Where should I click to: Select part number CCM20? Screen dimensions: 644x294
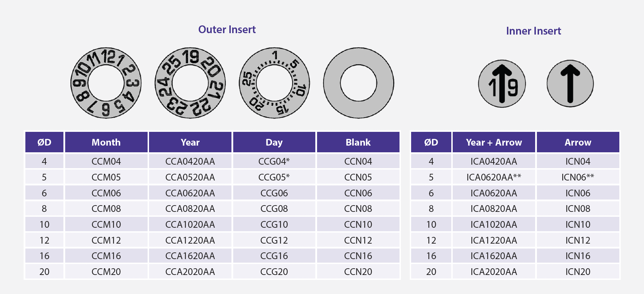tap(106, 272)
